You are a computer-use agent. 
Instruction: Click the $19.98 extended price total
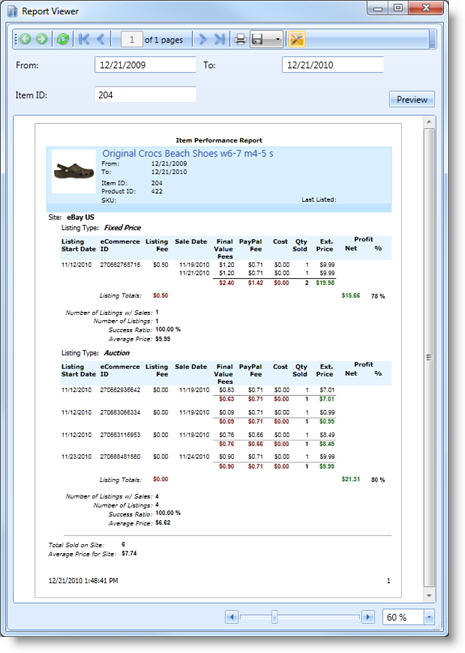pyautogui.click(x=325, y=283)
